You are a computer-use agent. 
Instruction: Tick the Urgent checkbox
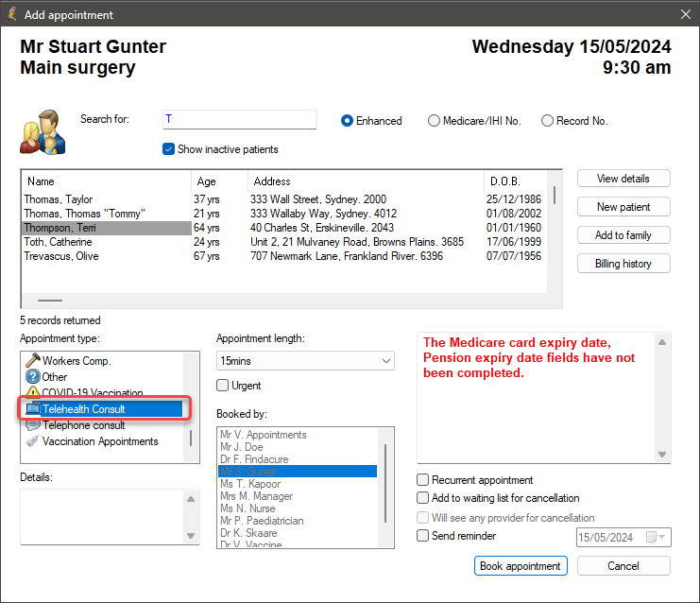point(222,385)
